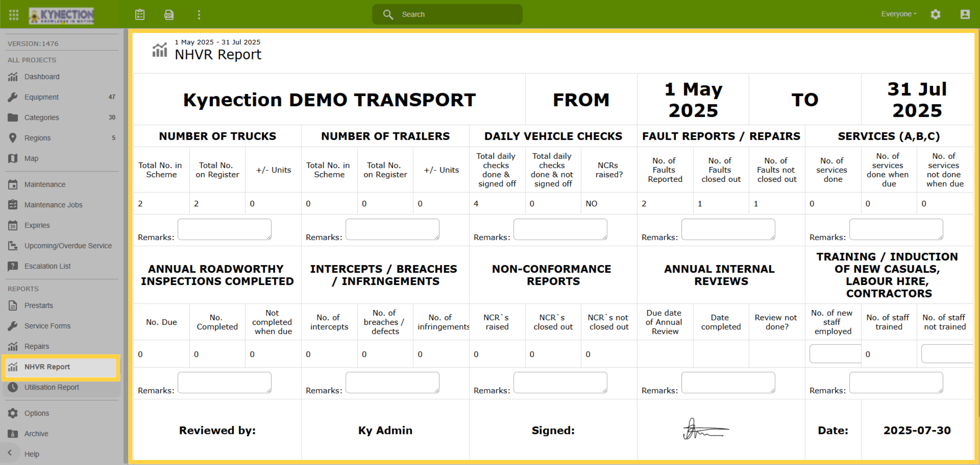Click the search magnifier icon
Viewport: 980px width, 465px height.
[x=388, y=15]
